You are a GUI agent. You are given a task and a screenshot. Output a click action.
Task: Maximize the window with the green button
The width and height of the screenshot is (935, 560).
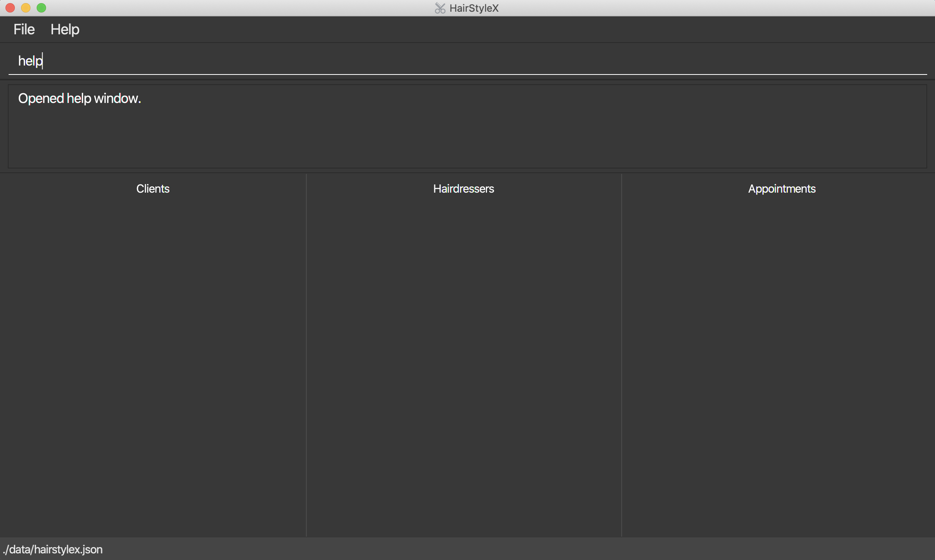tap(41, 8)
